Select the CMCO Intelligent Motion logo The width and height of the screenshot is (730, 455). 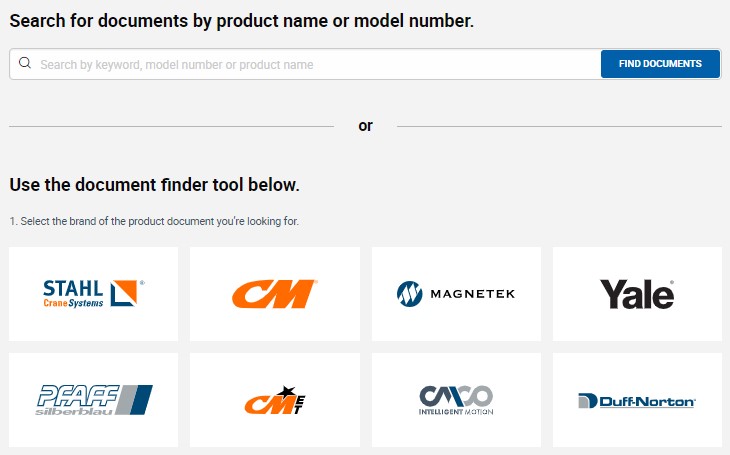point(456,400)
